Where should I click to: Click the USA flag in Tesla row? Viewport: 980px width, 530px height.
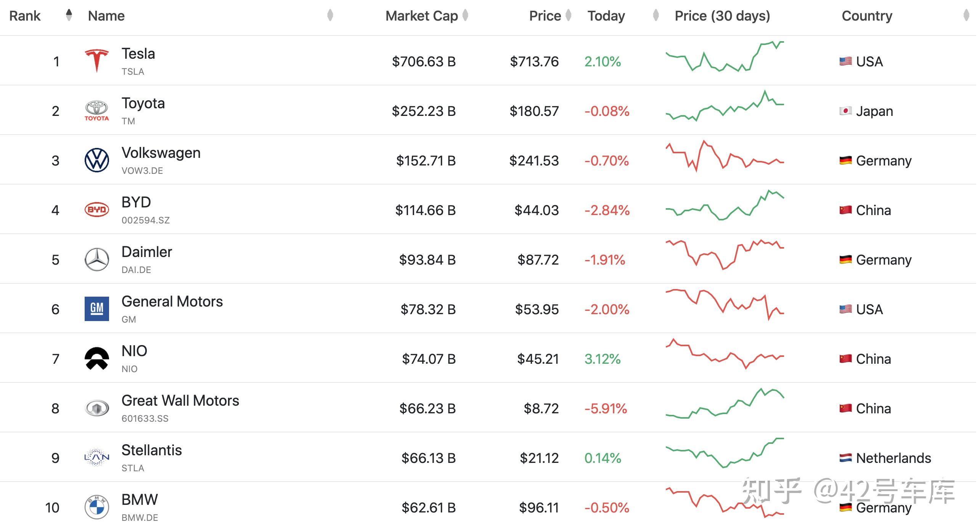[845, 61]
